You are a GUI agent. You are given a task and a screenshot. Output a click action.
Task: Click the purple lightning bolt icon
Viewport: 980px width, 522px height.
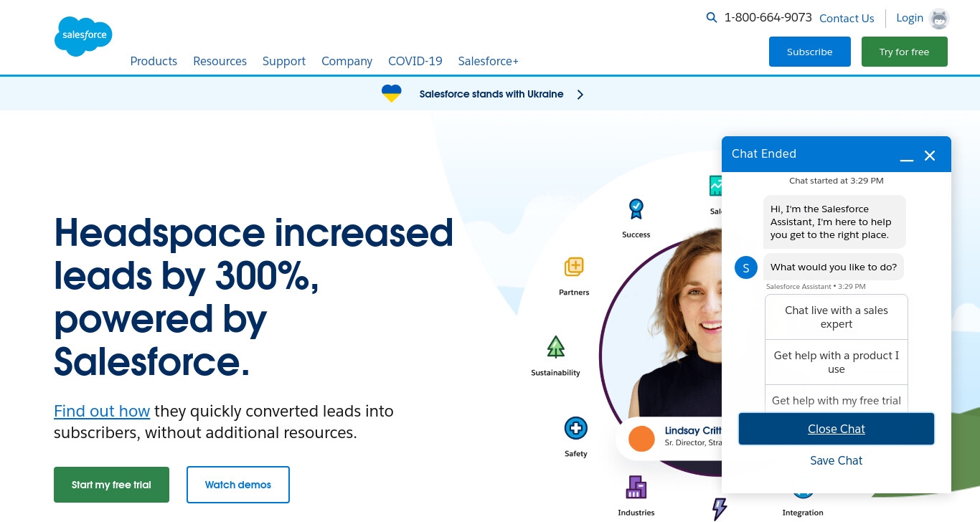719,509
